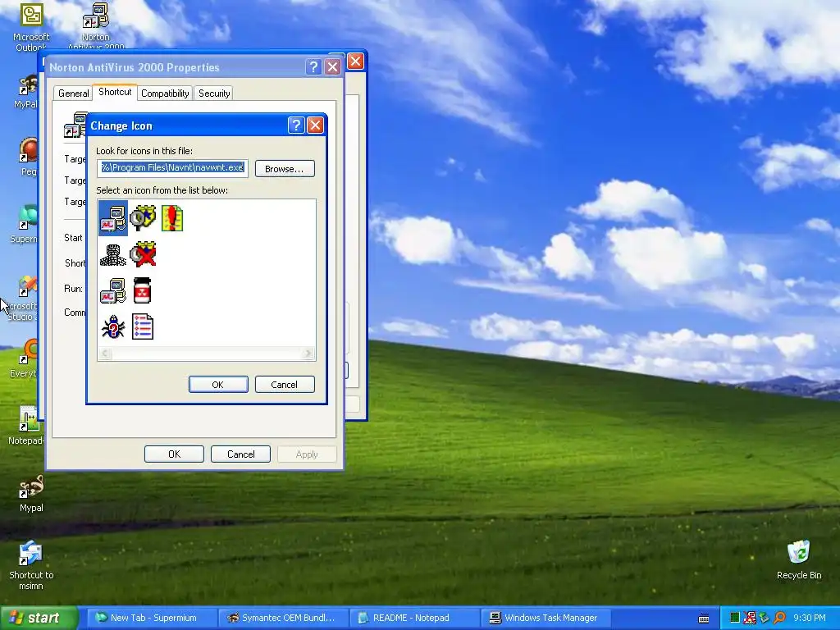Click the icon file path input field
840x630 pixels.
(x=172, y=167)
